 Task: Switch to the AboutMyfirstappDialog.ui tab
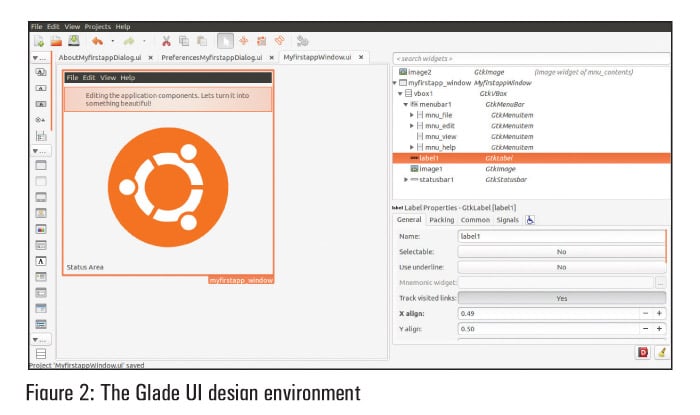[99, 58]
